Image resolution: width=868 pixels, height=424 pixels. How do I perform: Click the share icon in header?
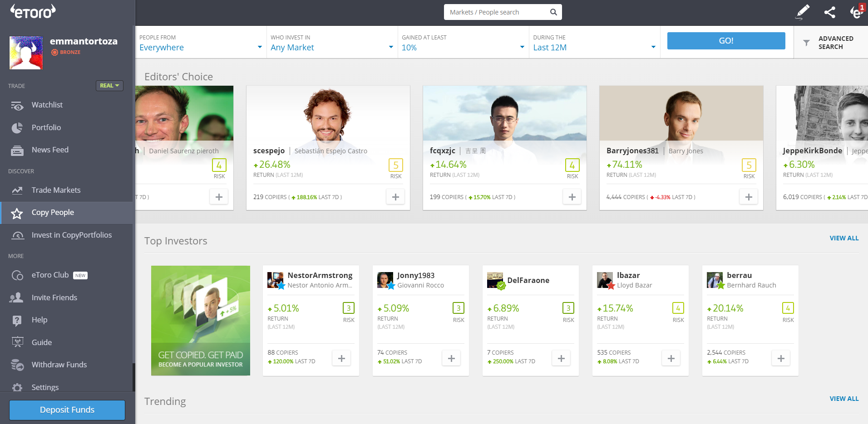point(829,12)
